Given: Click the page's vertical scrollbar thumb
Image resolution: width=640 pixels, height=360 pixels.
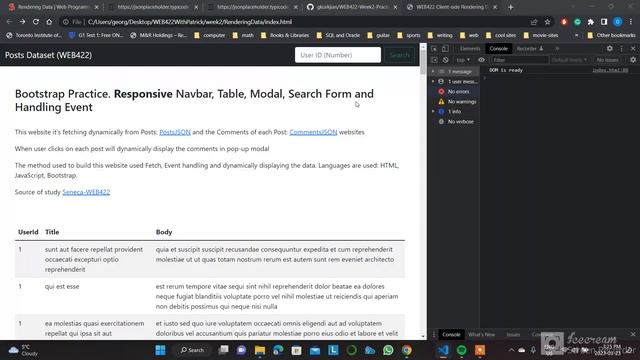Looking at the screenshot, I should pos(423,62).
